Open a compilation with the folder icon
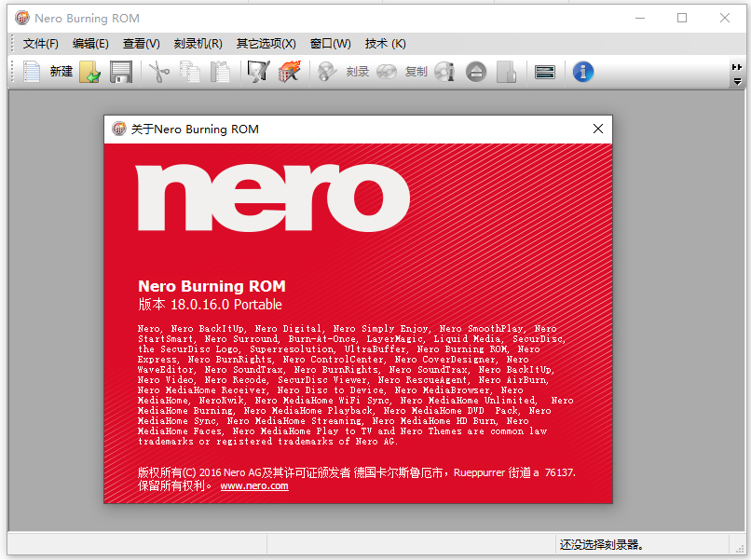The width and height of the screenshot is (751, 560). click(90, 72)
